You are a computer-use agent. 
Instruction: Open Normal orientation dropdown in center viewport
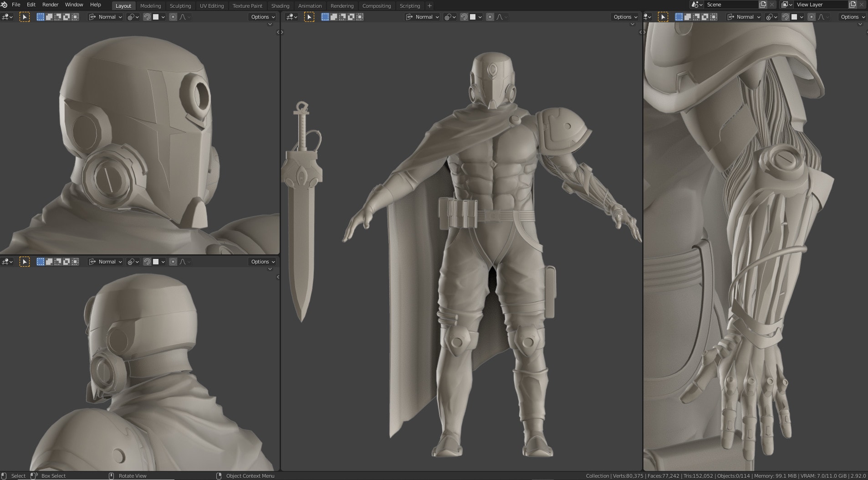click(x=423, y=17)
